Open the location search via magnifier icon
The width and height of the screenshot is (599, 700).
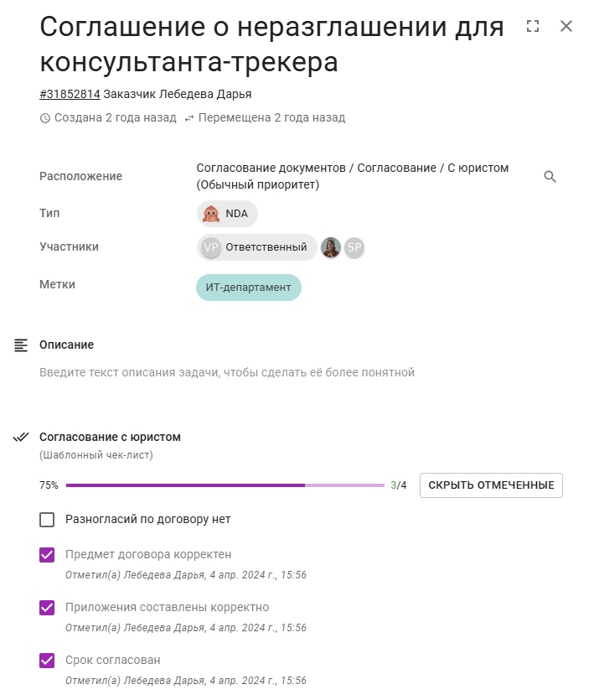click(550, 177)
